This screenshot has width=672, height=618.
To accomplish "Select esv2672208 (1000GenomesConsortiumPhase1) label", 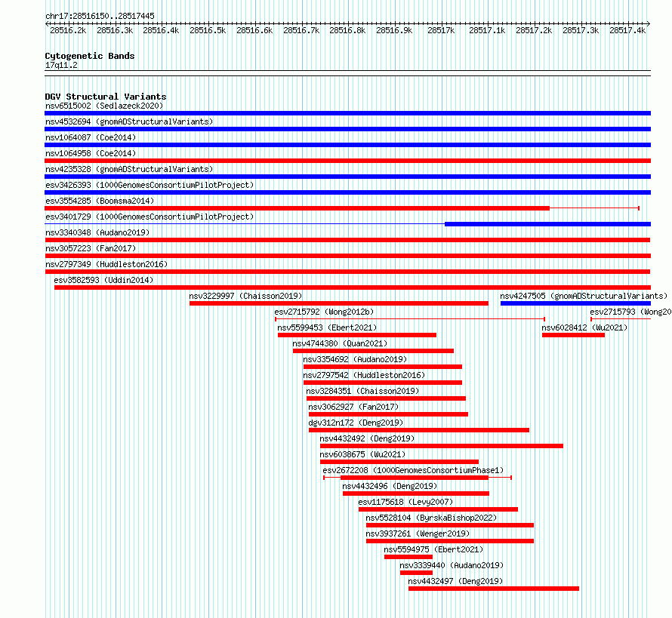I will [413, 470].
